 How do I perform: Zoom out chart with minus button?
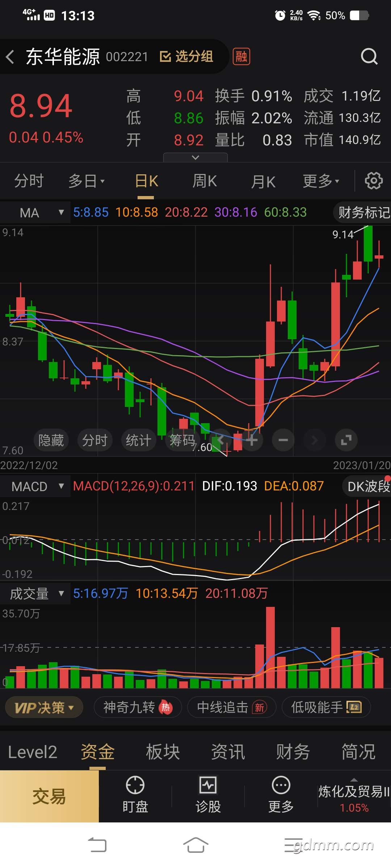click(x=283, y=440)
